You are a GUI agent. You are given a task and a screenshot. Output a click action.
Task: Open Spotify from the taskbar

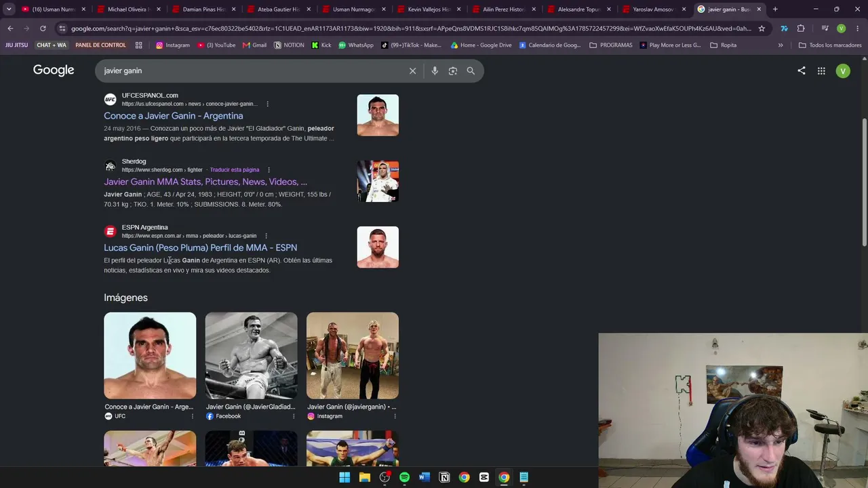click(404, 477)
